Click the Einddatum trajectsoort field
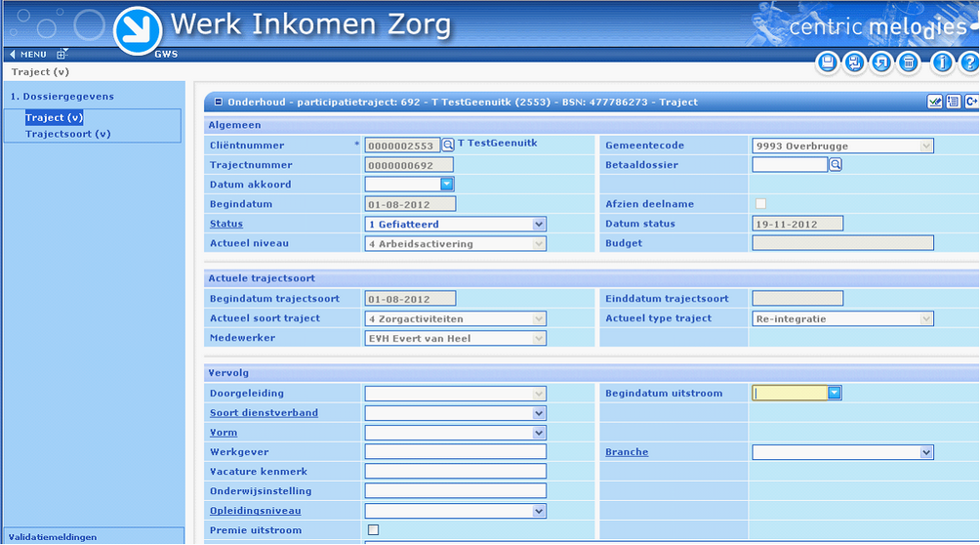This screenshot has height=545, width=980. tap(797, 299)
